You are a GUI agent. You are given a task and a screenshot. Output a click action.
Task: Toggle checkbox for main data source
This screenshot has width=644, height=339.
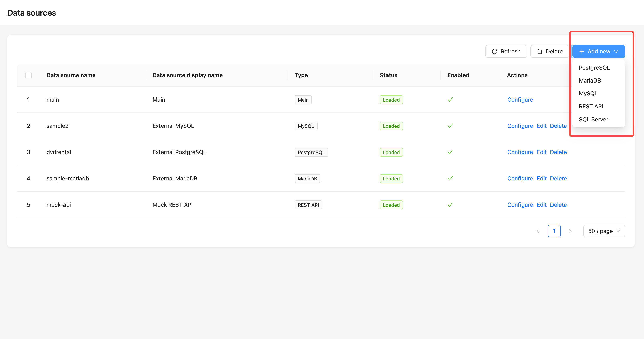coord(29,99)
